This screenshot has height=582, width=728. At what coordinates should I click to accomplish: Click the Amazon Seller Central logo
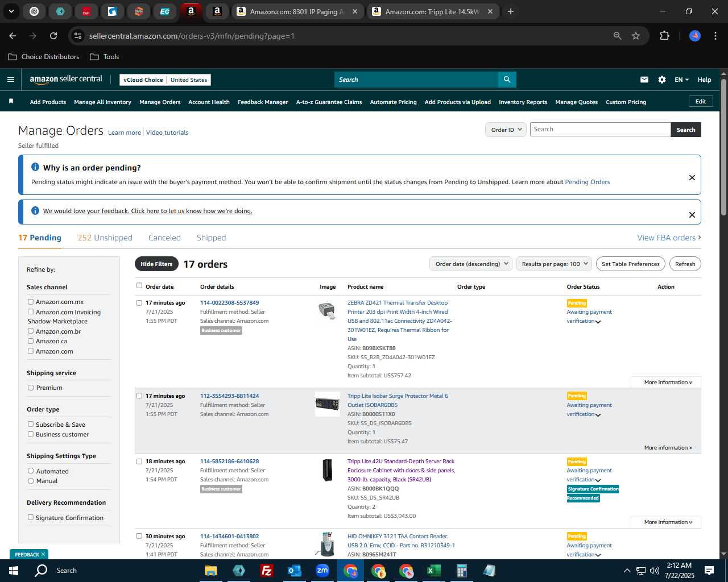pos(66,80)
